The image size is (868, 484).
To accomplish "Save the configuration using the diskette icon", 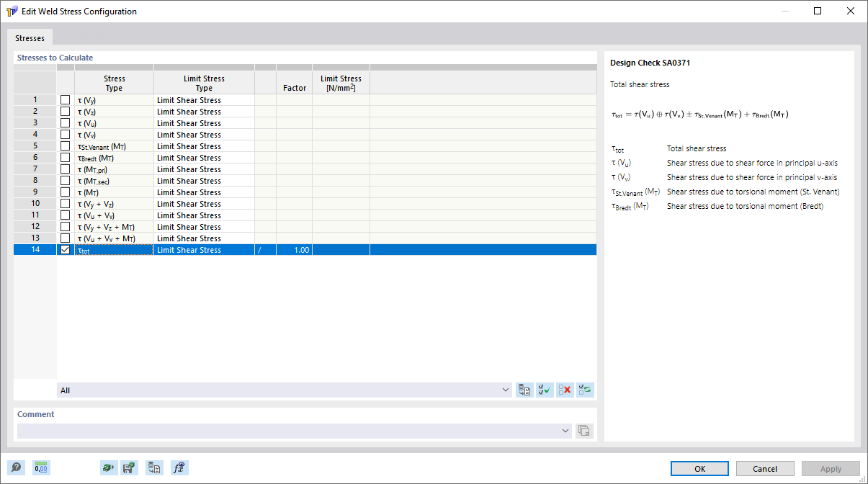I will pyautogui.click(x=129, y=467).
